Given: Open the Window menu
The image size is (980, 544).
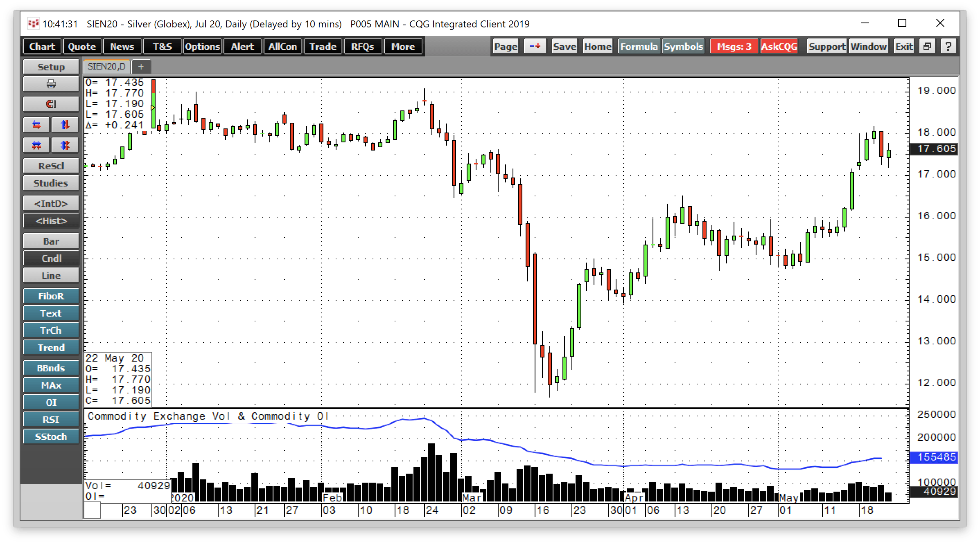Looking at the screenshot, I should click(x=868, y=46).
